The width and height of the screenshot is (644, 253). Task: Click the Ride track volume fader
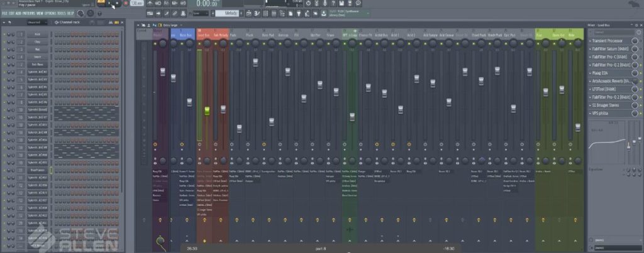[x=578, y=127]
